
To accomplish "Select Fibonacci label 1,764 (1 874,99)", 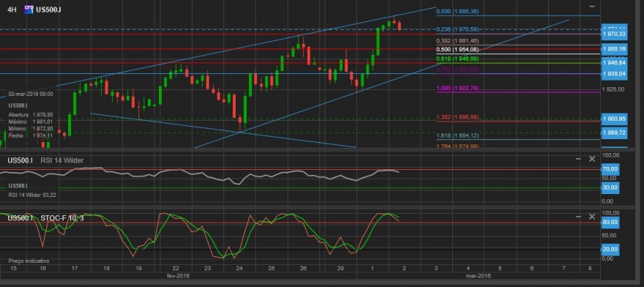I will pos(457,146).
